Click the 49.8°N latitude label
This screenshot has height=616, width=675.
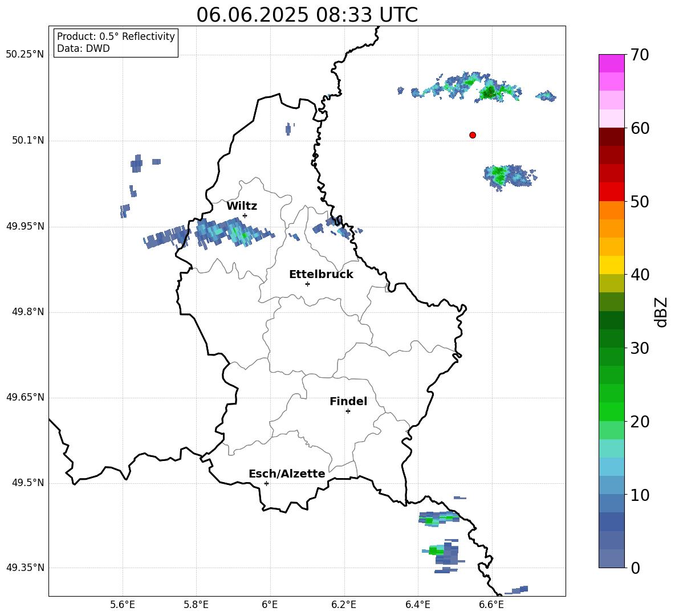click(x=28, y=312)
